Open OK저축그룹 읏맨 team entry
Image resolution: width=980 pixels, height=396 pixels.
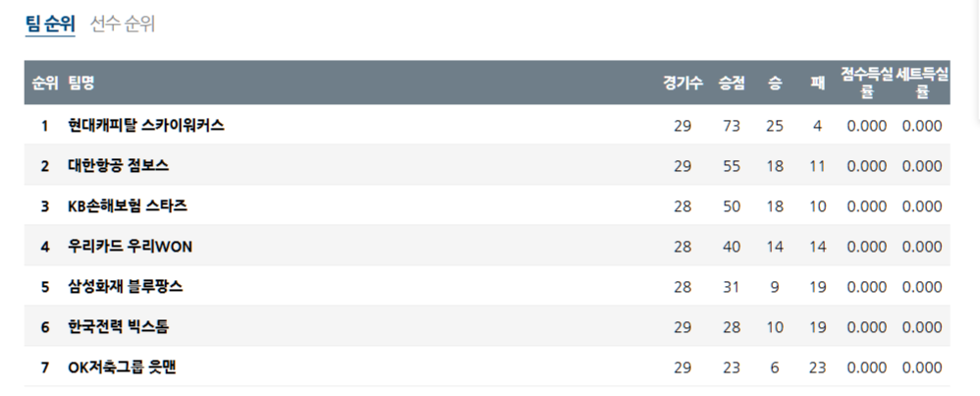pyautogui.click(x=122, y=368)
